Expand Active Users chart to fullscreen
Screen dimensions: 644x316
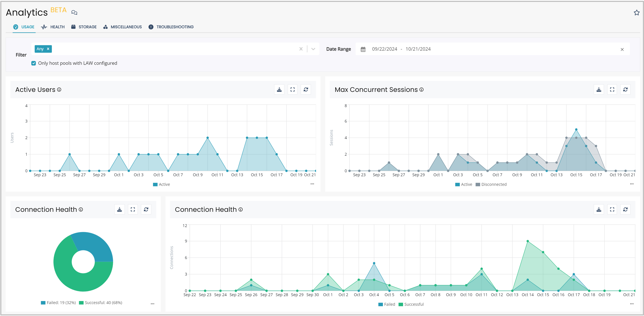point(292,90)
